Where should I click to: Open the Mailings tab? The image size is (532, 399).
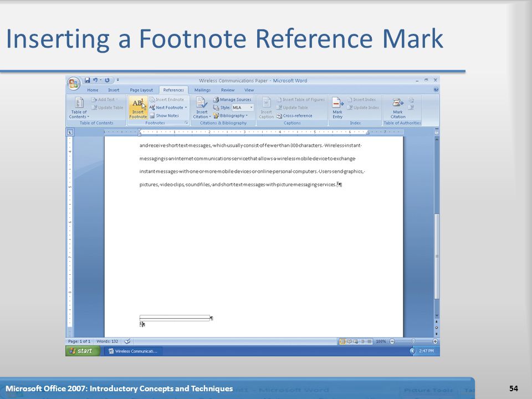pos(202,90)
